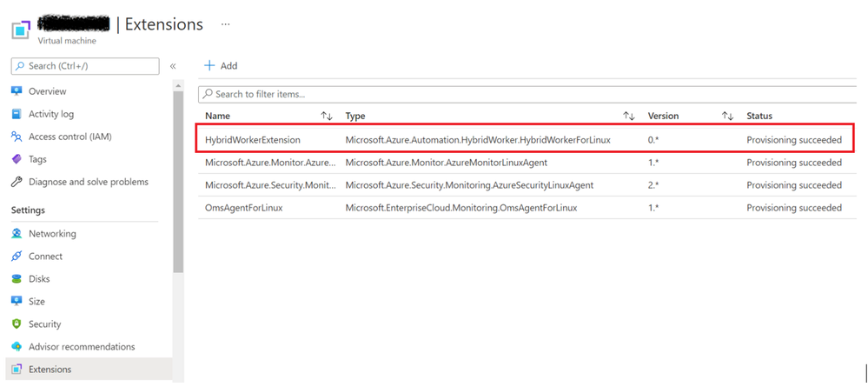Click OmsAgentForLinux Provisioning succeeded status

(x=794, y=208)
